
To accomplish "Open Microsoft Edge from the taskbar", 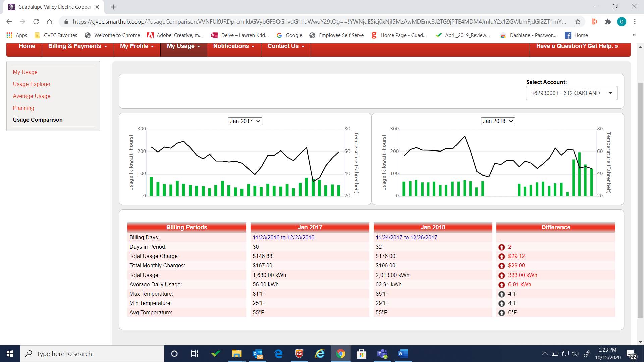I will [x=278, y=354].
